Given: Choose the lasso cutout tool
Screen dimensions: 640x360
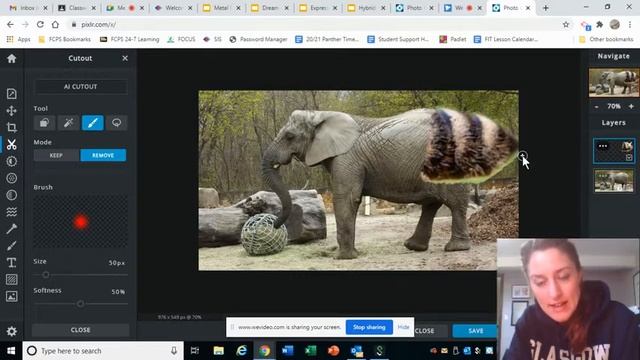Looking at the screenshot, I should pyautogui.click(x=116, y=122).
